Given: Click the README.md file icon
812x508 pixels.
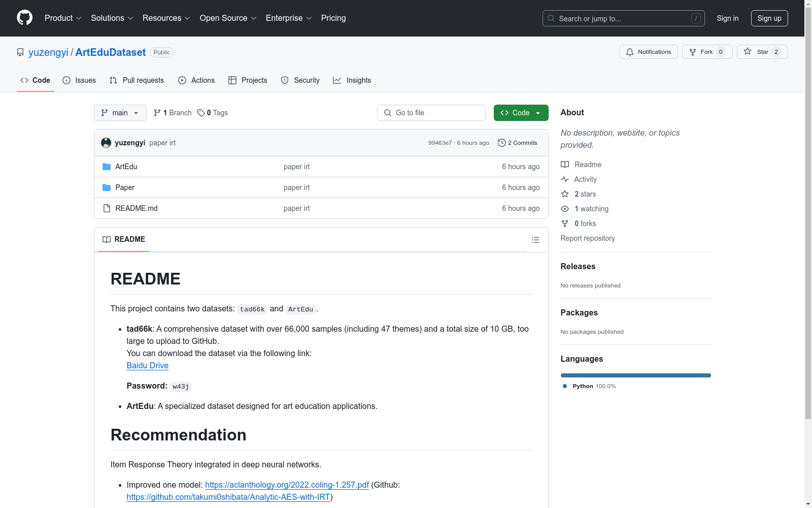Looking at the screenshot, I should 107,208.
